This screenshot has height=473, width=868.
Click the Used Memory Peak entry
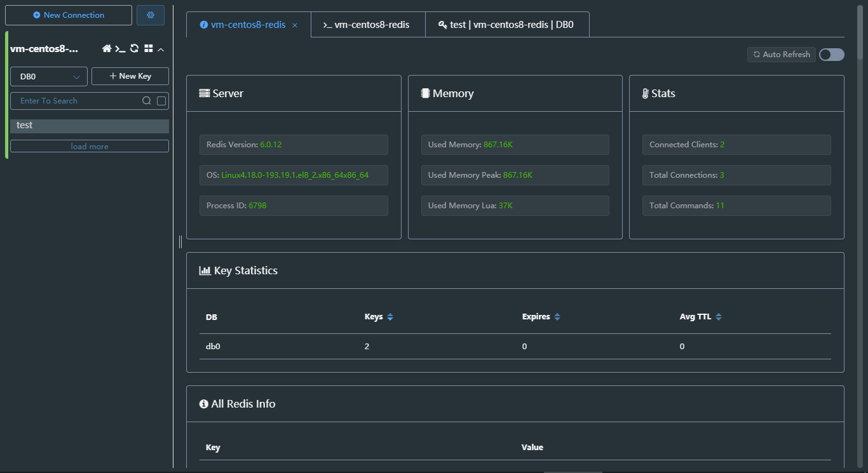coord(515,175)
